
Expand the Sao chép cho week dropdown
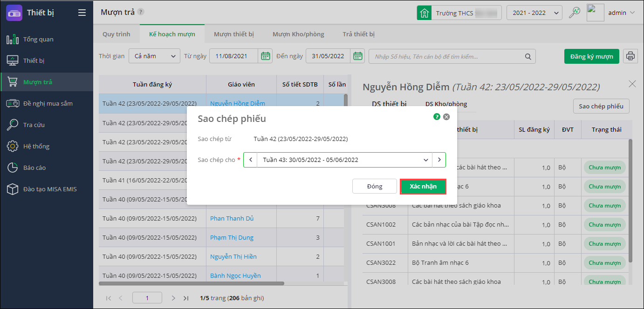click(425, 160)
